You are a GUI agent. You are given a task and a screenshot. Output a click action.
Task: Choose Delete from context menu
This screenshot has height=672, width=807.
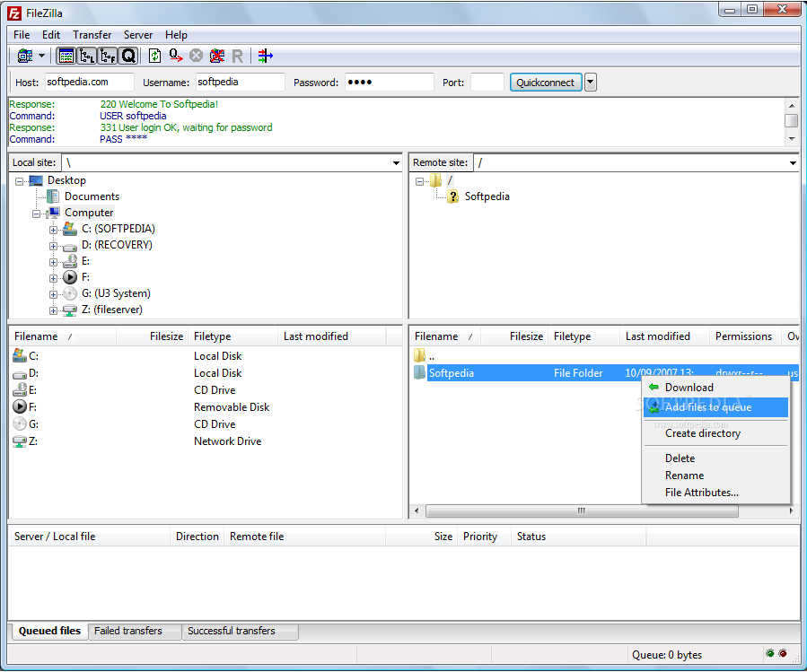715,458
